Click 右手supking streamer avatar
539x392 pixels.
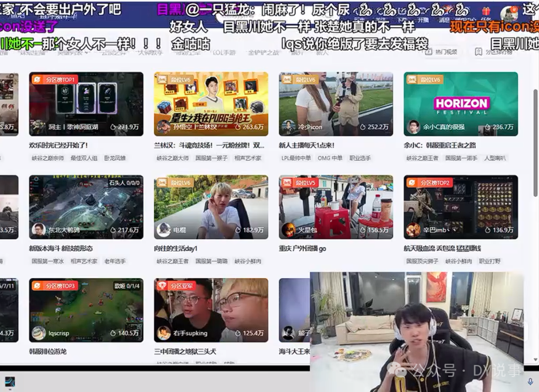[163, 333]
